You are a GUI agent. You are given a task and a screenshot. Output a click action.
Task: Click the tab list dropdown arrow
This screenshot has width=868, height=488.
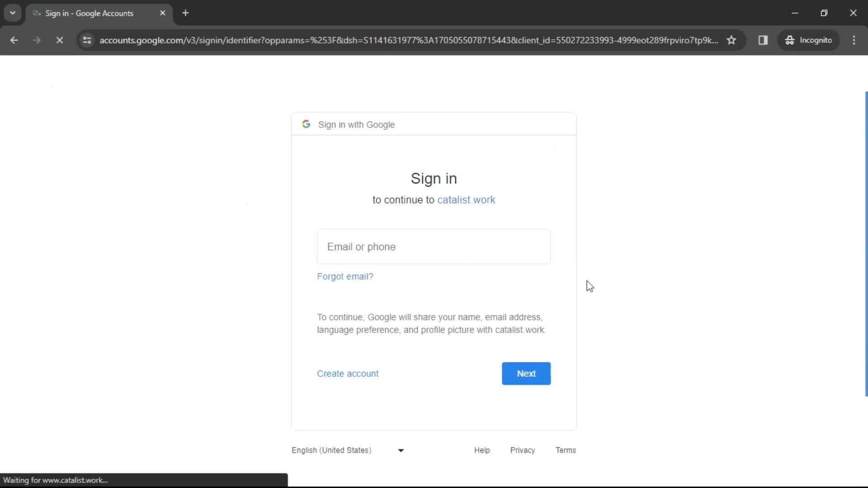click(13, 13)
